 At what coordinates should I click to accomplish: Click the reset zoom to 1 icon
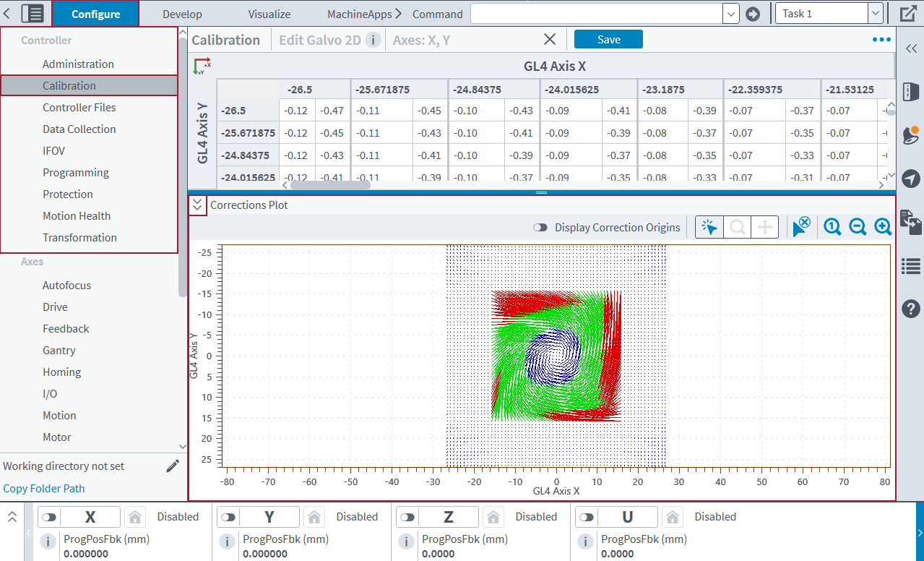(832, 227)
